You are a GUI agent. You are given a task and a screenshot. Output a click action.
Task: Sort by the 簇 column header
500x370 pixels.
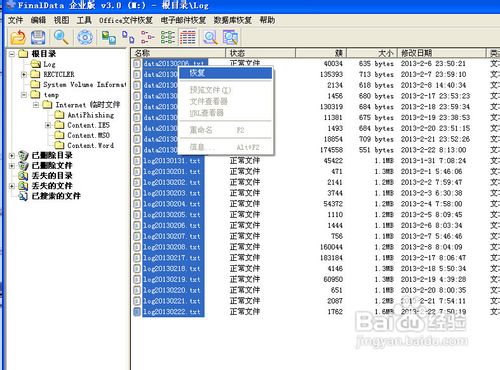coord(321,53)
